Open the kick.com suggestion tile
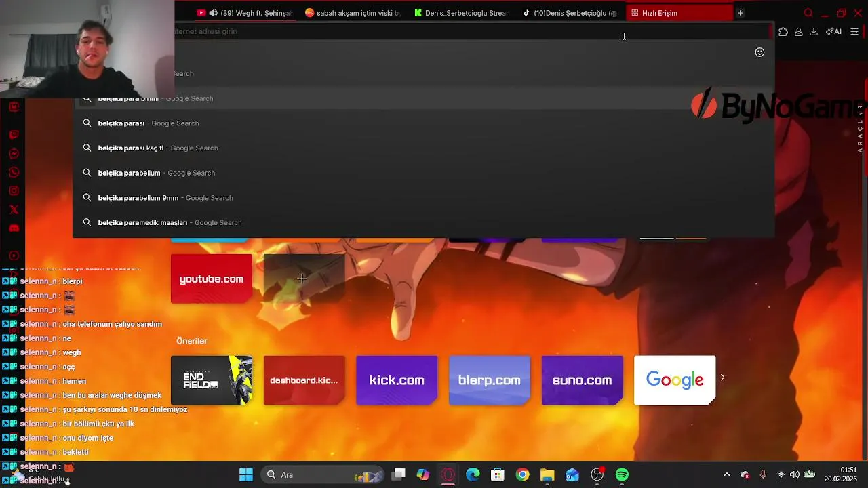This screenshot has height=488, width=868. pos(397,380)
